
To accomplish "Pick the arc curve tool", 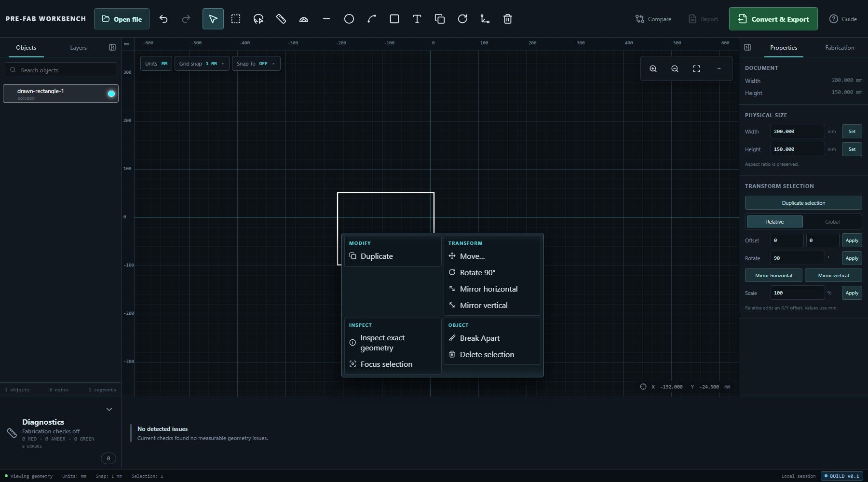I will click(372, 19).
